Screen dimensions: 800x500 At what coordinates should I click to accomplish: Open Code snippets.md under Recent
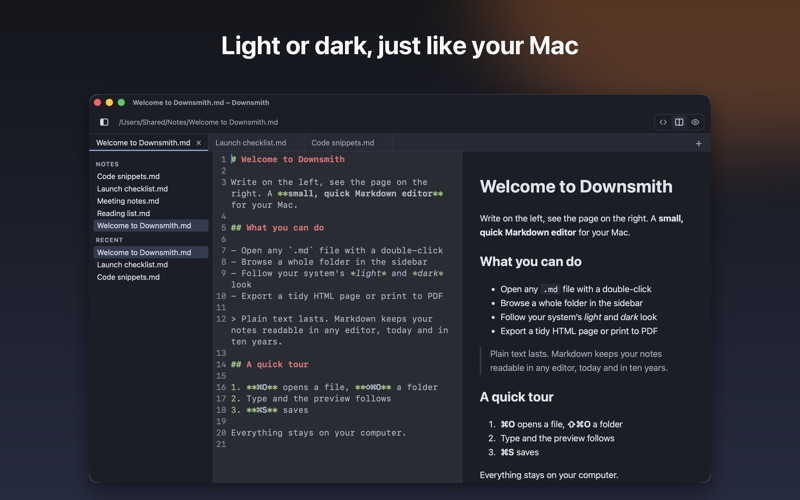coord(151,277)
